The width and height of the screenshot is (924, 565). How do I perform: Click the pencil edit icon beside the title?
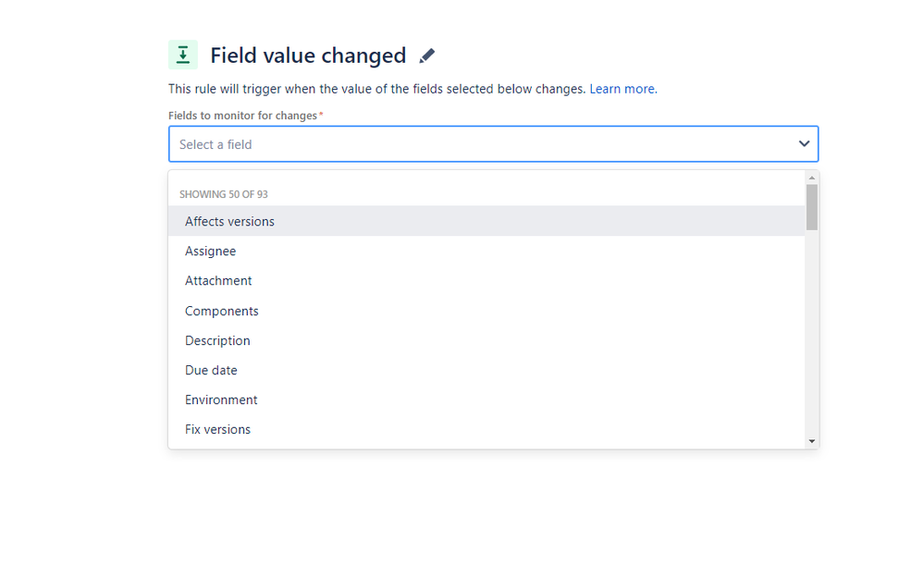[426, 56]
